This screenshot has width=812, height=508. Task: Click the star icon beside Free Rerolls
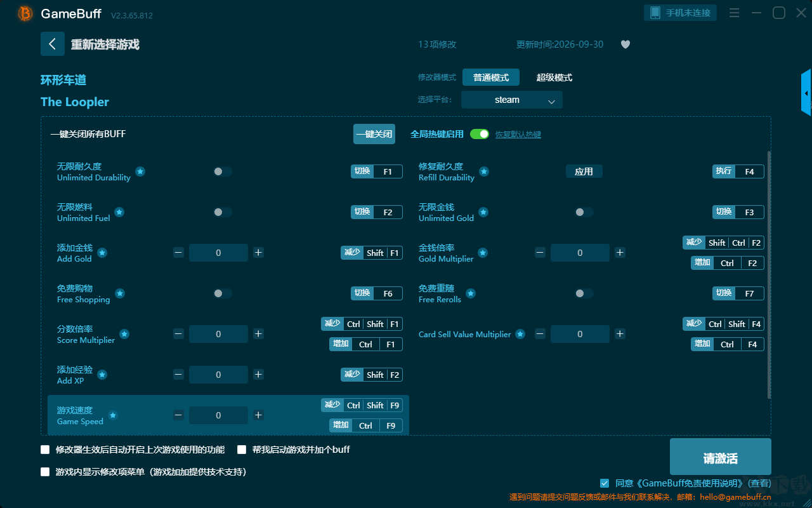[471, 293]
